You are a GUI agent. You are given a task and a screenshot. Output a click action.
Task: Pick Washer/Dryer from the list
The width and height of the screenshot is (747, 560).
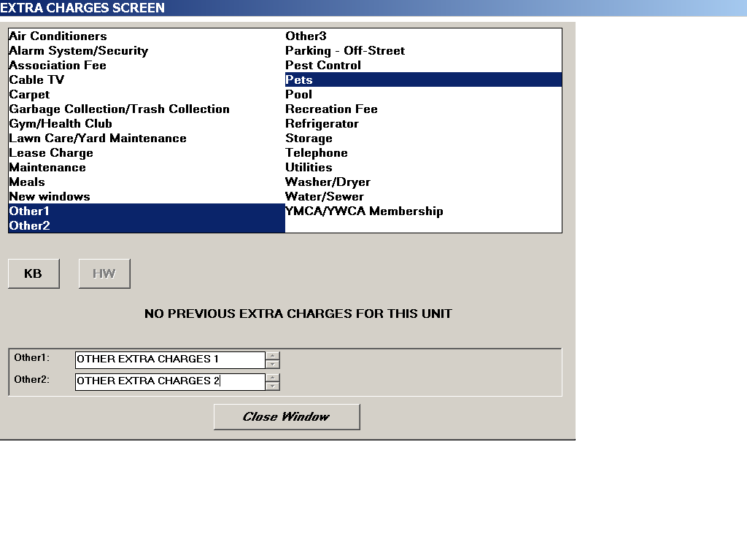328,182
